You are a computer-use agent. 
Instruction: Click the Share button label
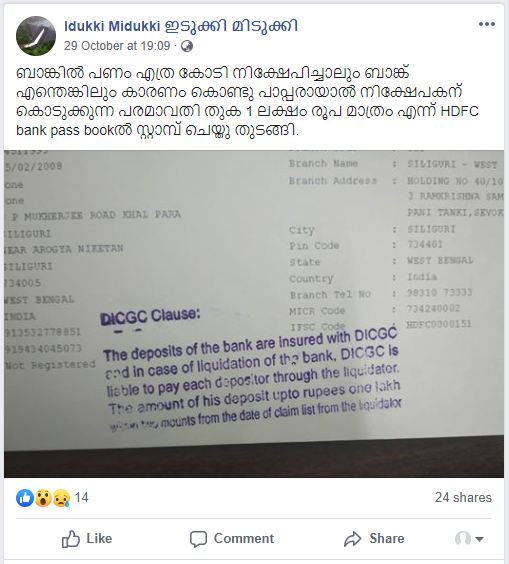point(387,538)
